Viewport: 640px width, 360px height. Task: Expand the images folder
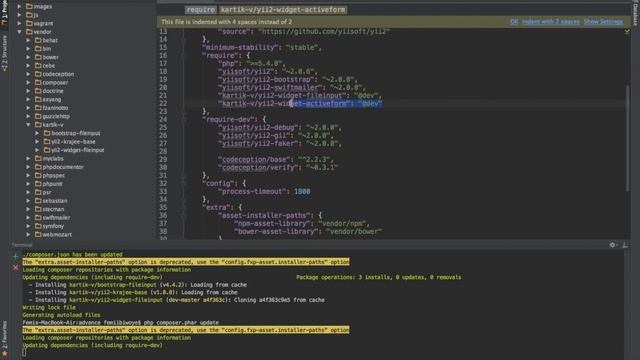[19, 7]
